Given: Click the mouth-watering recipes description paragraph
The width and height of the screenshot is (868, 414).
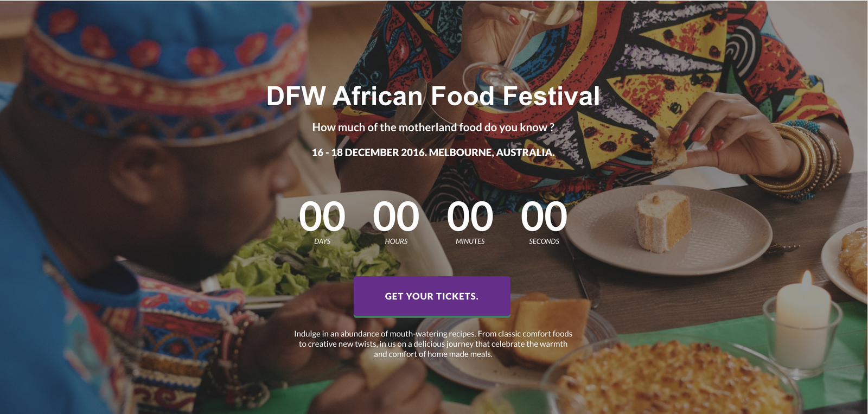Looking at the screenshot, I should point(433,344).
